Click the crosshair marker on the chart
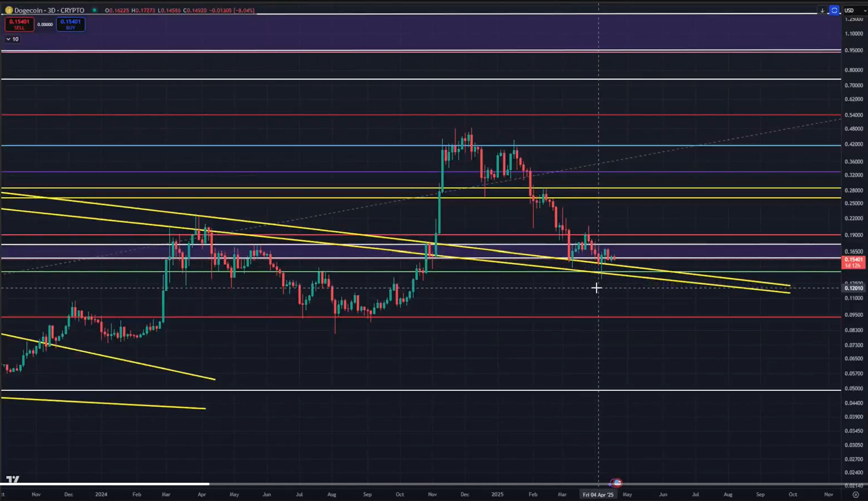Screen dimensions: 868x501 click(597, 288)
